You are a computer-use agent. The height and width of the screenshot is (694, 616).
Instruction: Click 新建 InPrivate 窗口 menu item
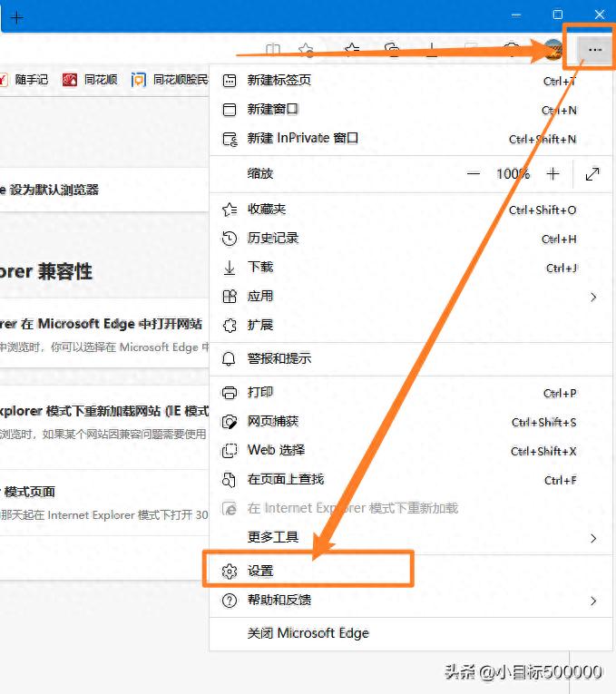click(303, 139)
